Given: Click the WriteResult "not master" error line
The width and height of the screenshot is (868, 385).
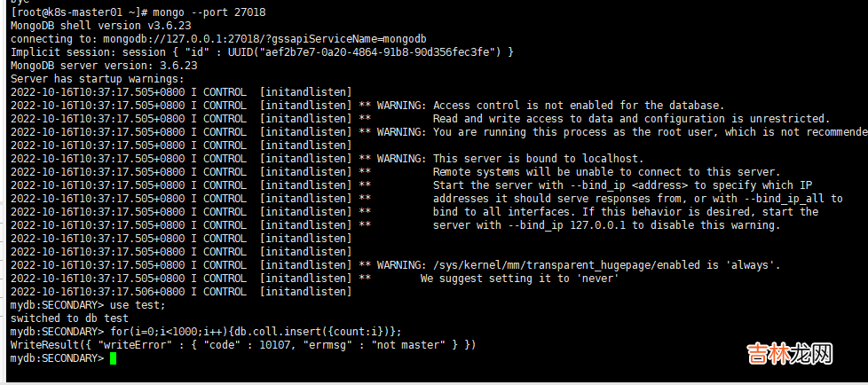Looking at the screenshot, I should (x=243, y=345).
